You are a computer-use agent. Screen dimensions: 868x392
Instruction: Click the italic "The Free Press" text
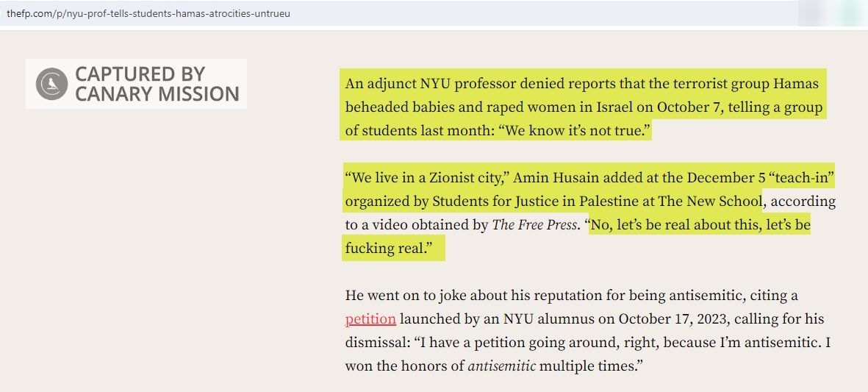534,225
